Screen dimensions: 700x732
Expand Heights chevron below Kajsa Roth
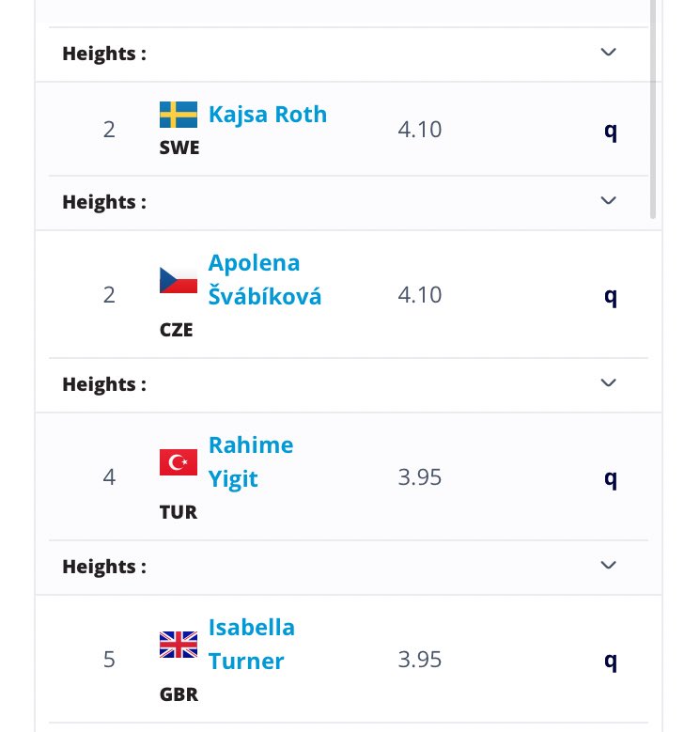(608, 201)
